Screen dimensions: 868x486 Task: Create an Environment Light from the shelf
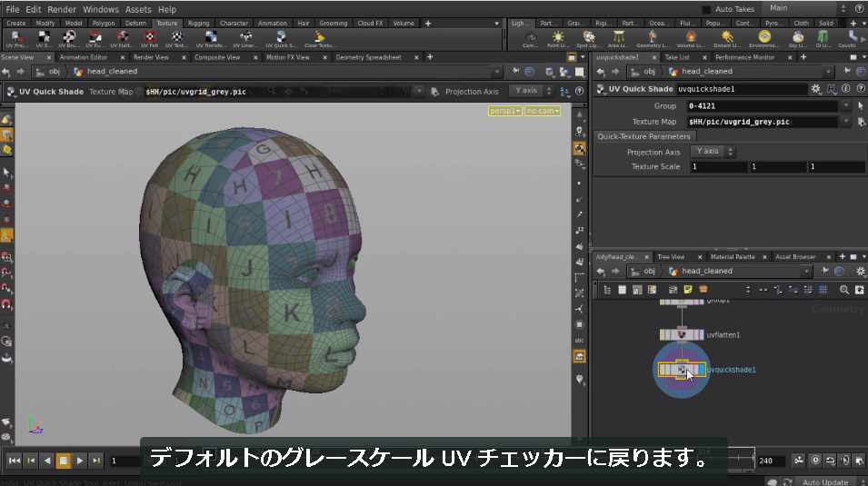tap(763, 38)
